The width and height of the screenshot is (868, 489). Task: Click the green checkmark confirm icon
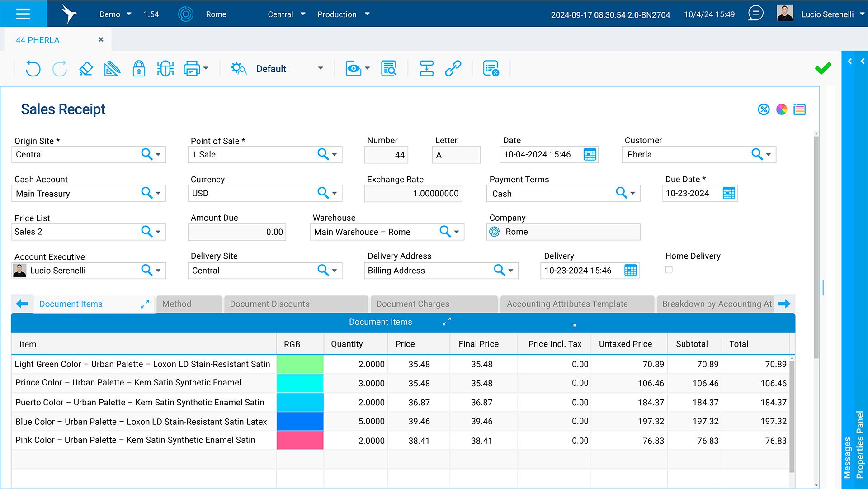click(x=823, y=68)
